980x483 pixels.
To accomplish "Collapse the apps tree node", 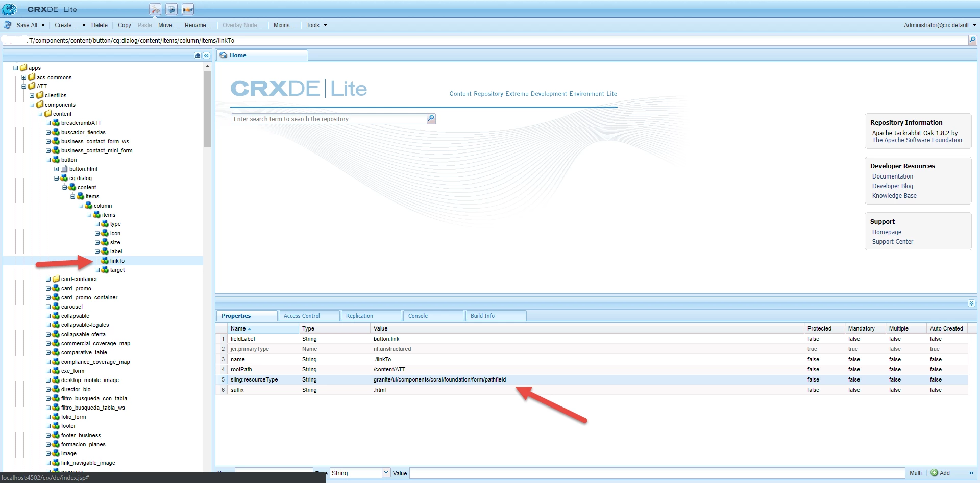I will tap(16, 68).
